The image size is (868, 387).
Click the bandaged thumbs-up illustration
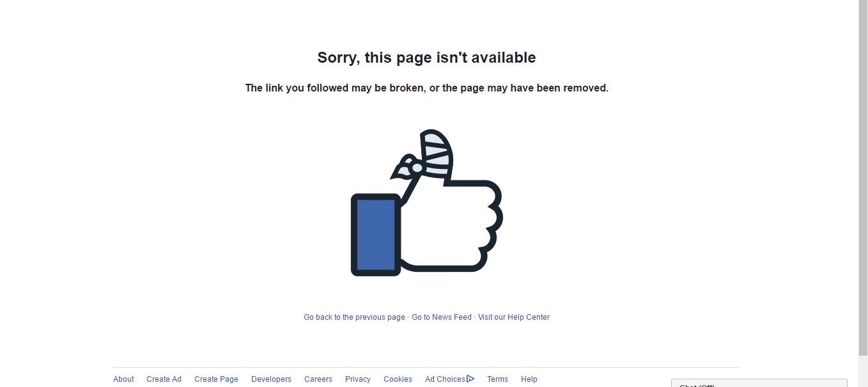427,203
